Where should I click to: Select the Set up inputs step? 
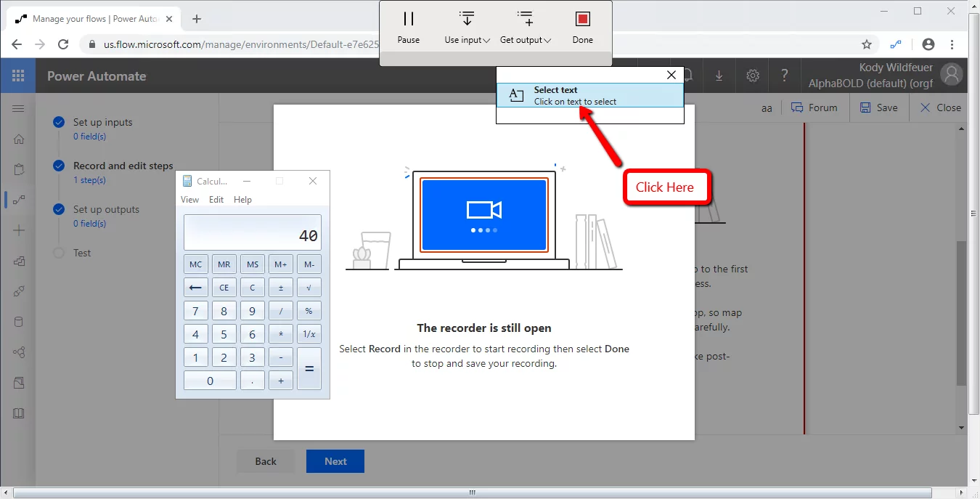(x=102, y=122)
